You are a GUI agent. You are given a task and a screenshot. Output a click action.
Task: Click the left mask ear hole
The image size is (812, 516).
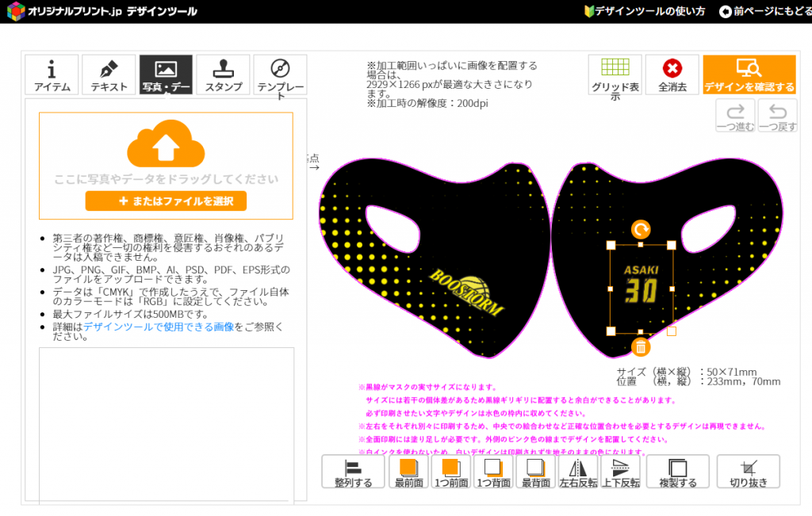click(393, 229)
